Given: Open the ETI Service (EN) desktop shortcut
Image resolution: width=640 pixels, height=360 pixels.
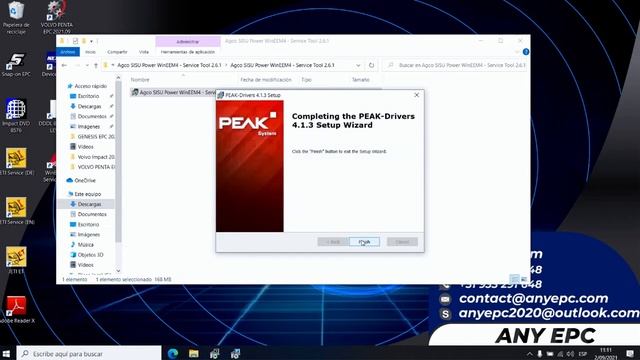Looking at the screenshot, I should coord(17,211).
